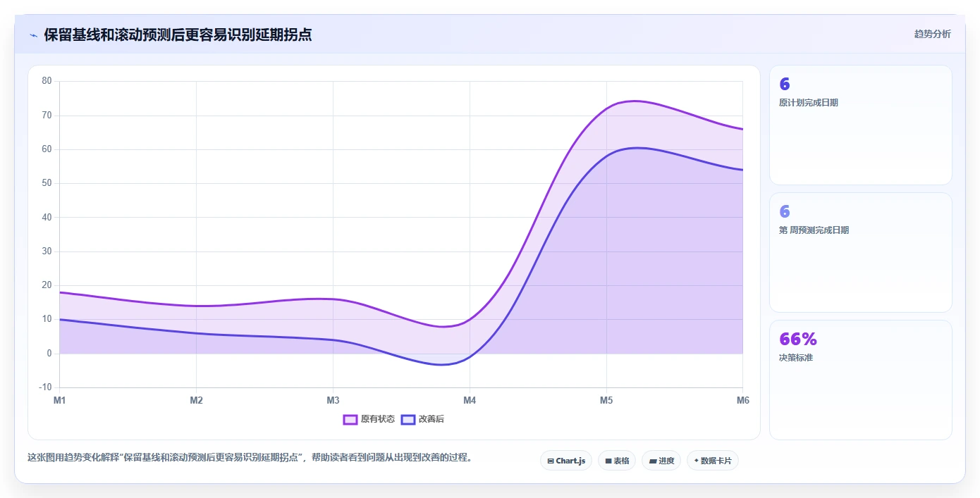Click the M4 axis label
This screenshot has width=980, height=498.
470,400
